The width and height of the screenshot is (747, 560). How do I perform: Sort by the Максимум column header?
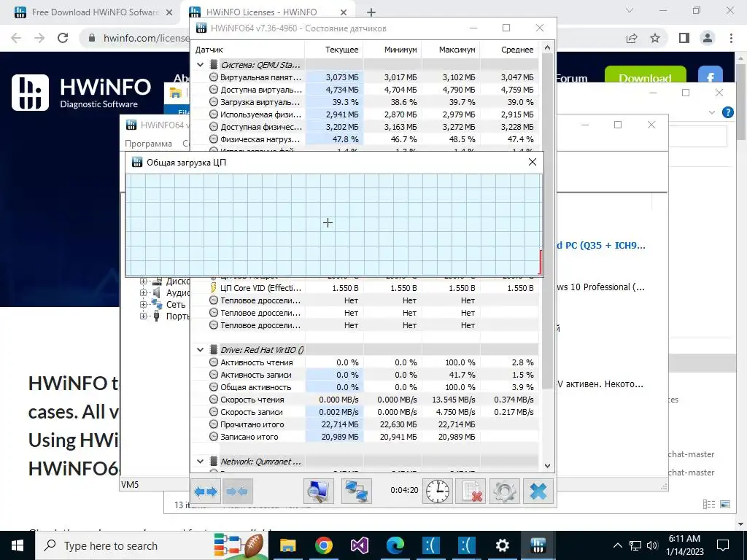(x=451, y=50)
